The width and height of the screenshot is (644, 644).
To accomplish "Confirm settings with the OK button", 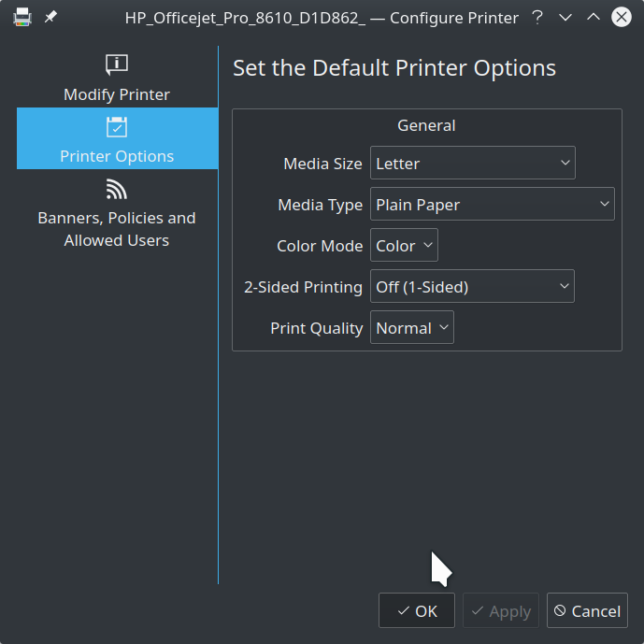I will pyautogui.click(x=417, y=610).
